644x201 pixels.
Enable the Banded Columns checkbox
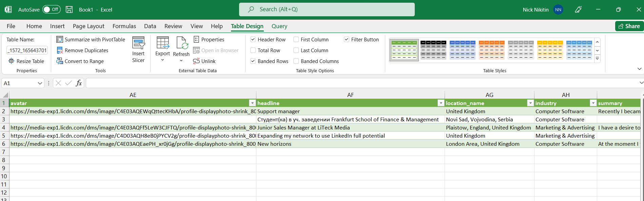pyautogui.click(x=296, y=61)
